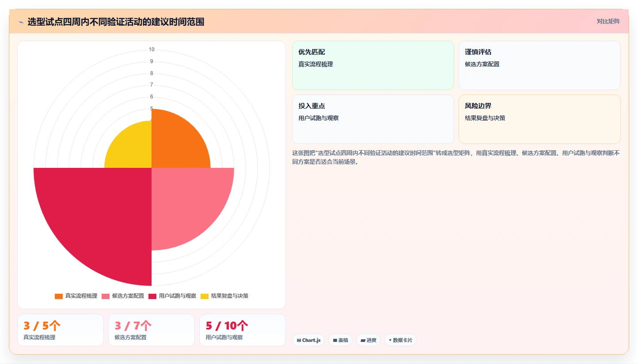Click the 数据卡片 tag

[400, 340]
